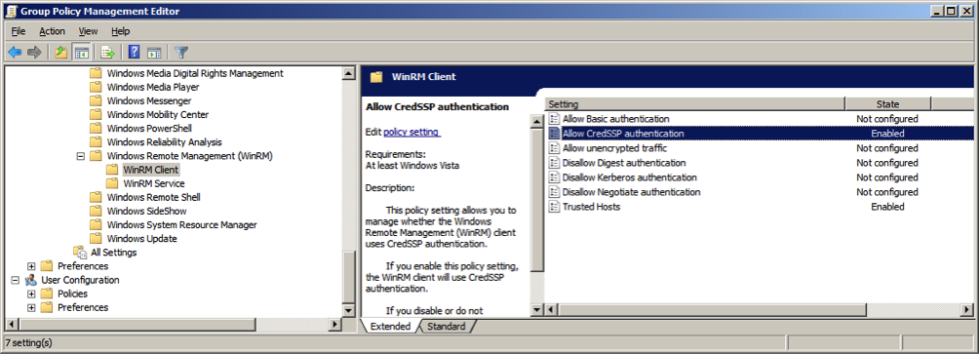Collapse the User Configuration node
Viewport: 980px width, 354px height.
click(x=16, y=280)
